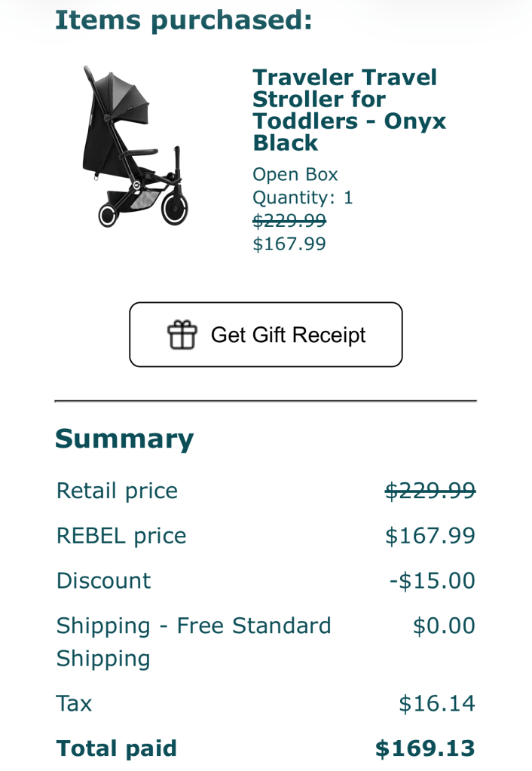532x771 pixels.
Task: Click the $169.13 total paid amount
Action: [x=425, y=748]
